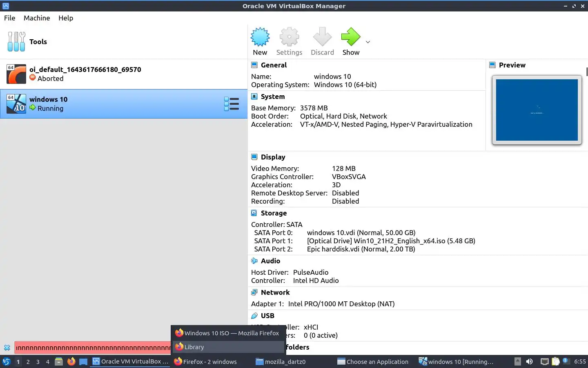Image resolution: width=588 pixels, height=368 pixels.
Task: Click the Intel PRO/1000 MT Desktop (NAT) adapter text
Action: 341,304
